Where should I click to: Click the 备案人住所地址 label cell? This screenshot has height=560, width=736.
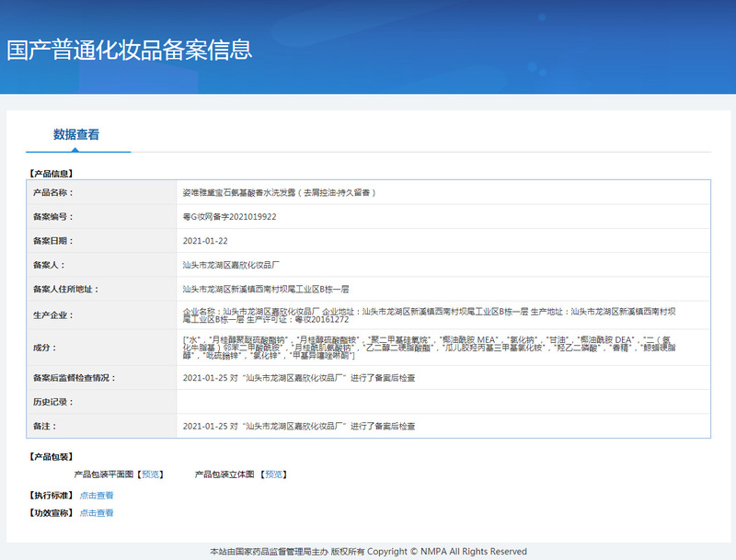(101, 289)
